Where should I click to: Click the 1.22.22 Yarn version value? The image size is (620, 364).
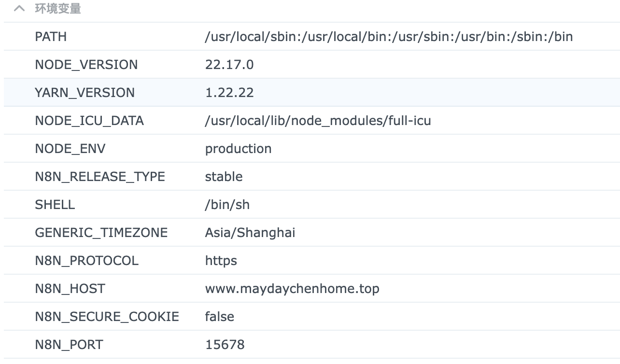(x=229, y=93)
